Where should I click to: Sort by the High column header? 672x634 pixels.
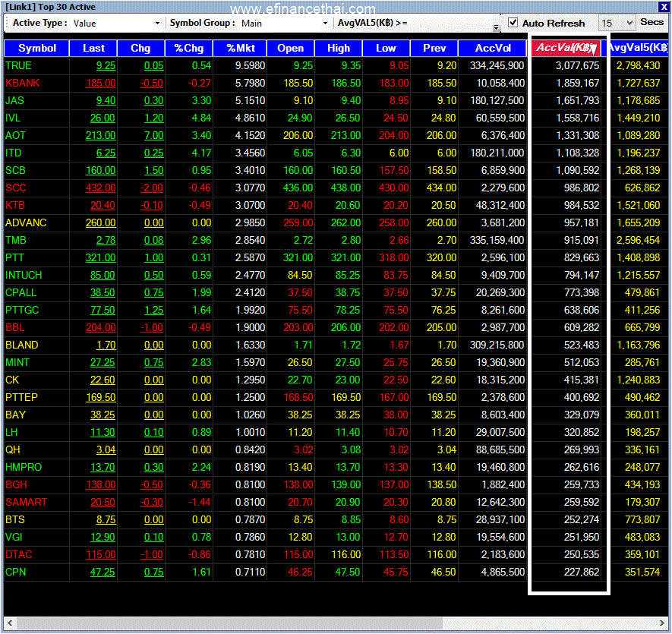[x=339, y=48]
